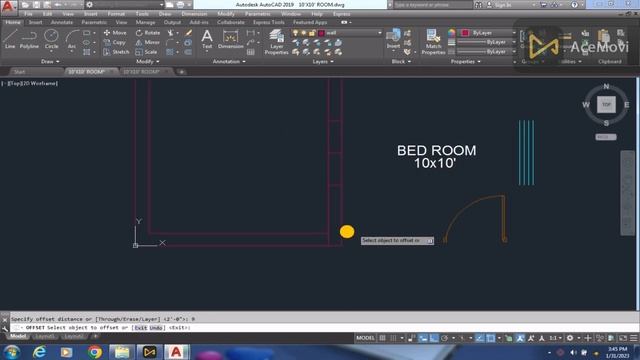Select the Dimension tool

click(x=231, y=39)
